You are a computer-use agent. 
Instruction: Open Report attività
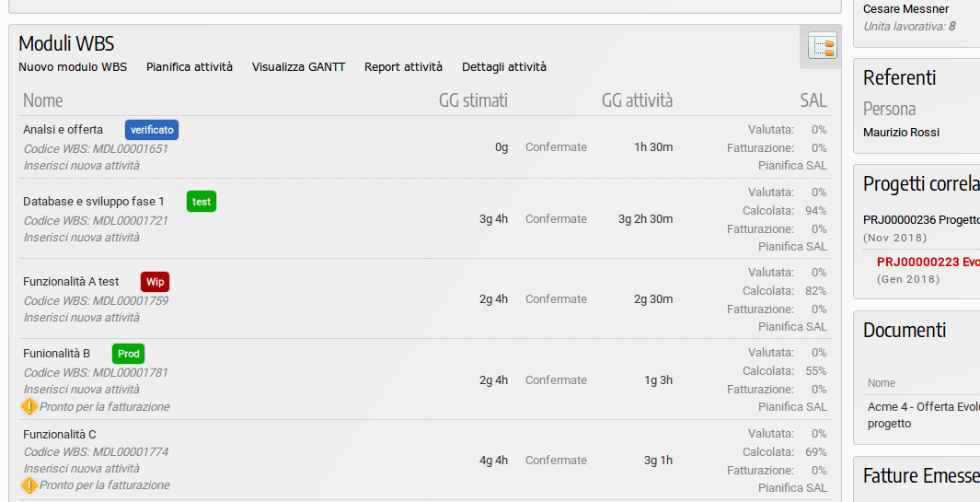tap(403, 67)
